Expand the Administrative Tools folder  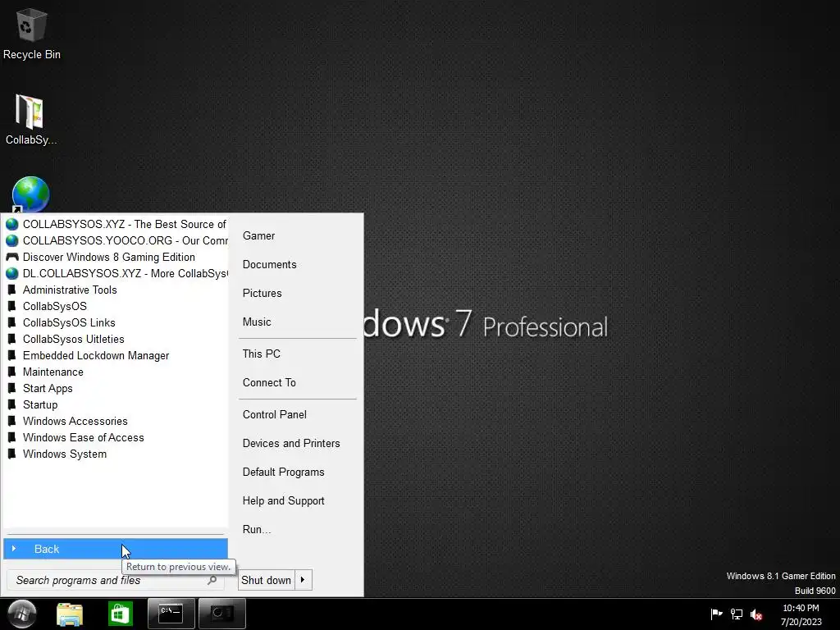116,290
